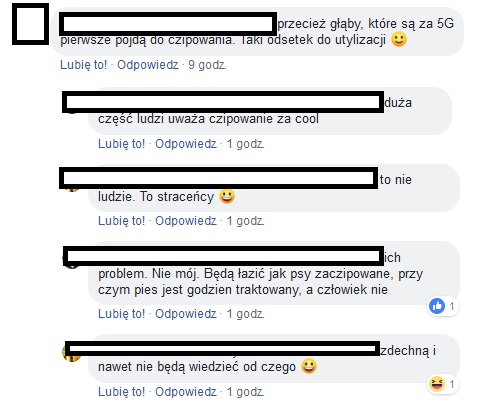Image resolution: width=488 pixels, height=408 pixels.
Task: Like the reply saying To straceńcy
Action: click(x=121, y=221)
